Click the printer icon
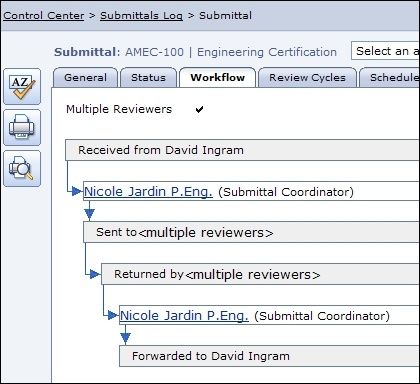Viewport: 420px width, 384px height. (x=22, y=128)
